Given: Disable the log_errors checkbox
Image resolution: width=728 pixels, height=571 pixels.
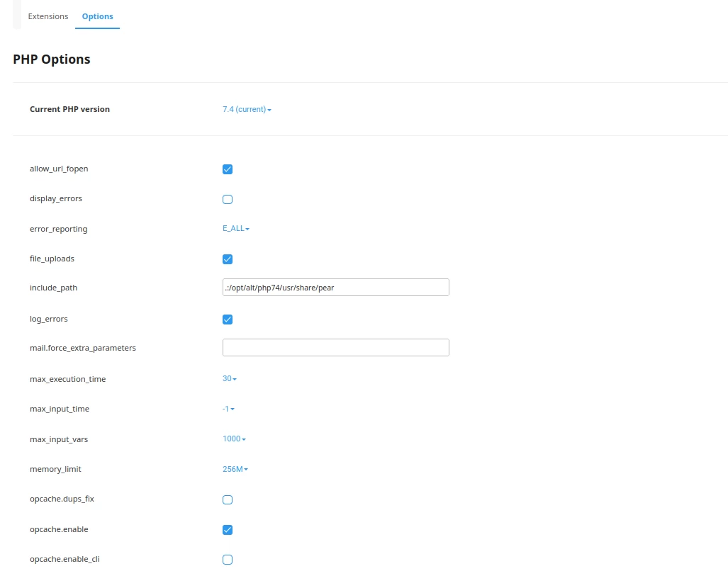Looking at the screenshot, I should coord(227,319).
